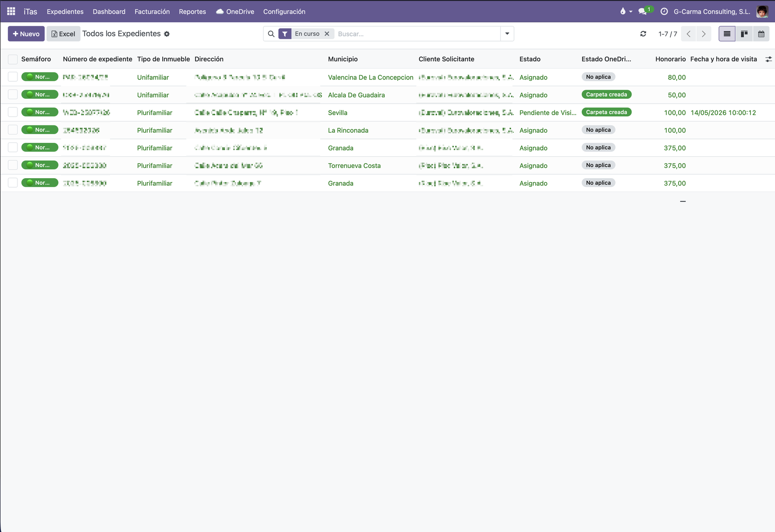Sort by the Tipo de Inmueble header
The image size is (775, 532).
pos(163,59)
